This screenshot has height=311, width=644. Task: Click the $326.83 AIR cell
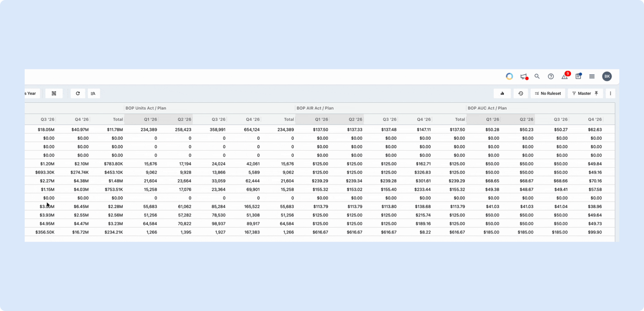pos(423,172)
